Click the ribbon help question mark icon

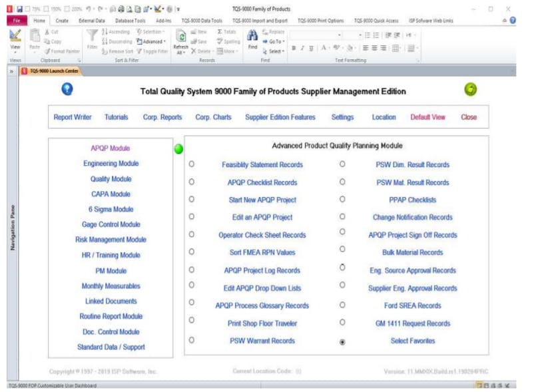pyautogui.click(x=513, y=20)
